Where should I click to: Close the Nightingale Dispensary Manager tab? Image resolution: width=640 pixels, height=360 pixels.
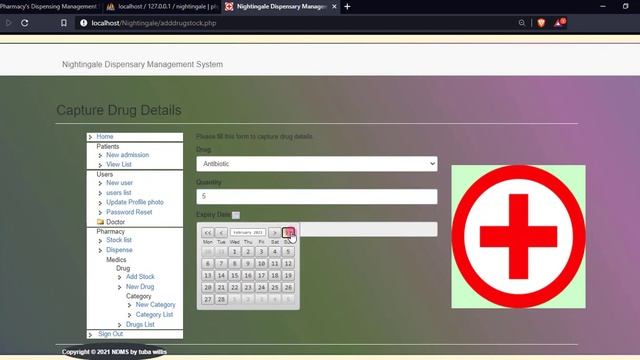pos(334,7)
